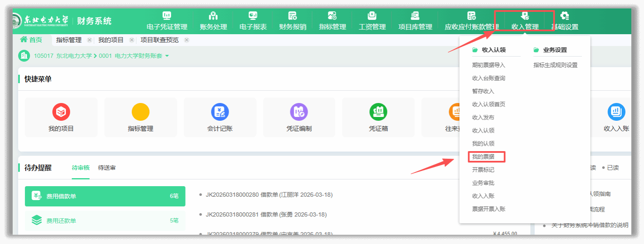
Task: Close the 项目联查预览 tab
Action: [186, 40]
